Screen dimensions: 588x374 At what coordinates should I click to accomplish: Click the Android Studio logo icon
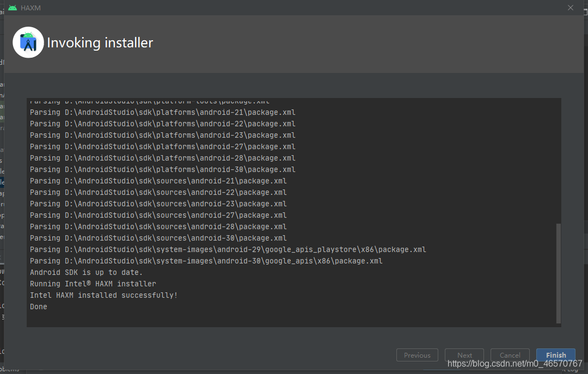pos(28,42)
